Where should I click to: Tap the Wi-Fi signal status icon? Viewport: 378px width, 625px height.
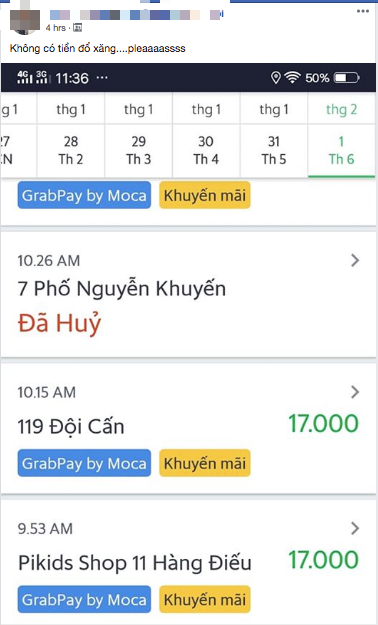292,77
